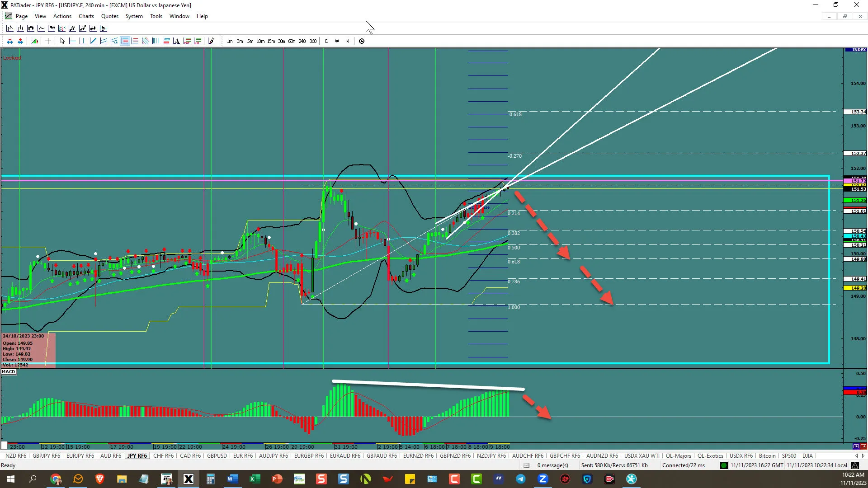Switch to the GBPUSD tab
This screenshot has width=868, height=488.
(x=217, y=456)
